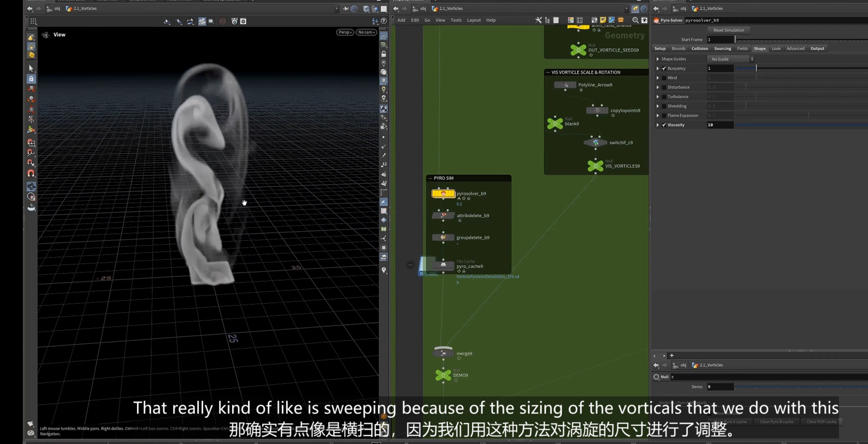The width and height of the screenshot is (868, 444).
Task: Go back using viewport pane back arrow
Action: click(30, 9)
